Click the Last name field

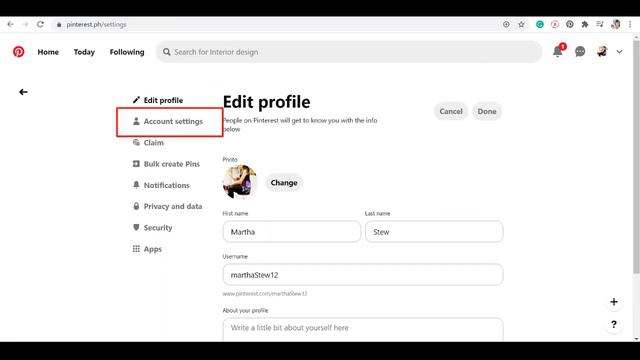pos(434,231)
